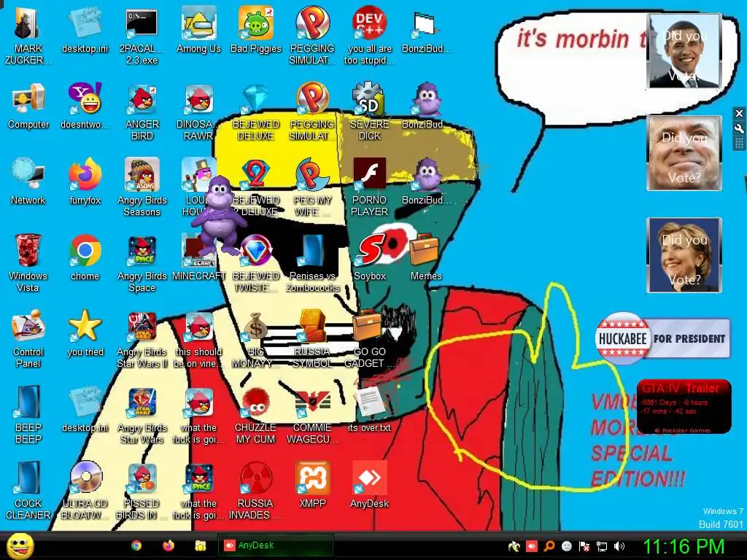Viewport: 747px width, 560px height.
Task: Open the CHUZZLE red fuzzball icon
Action: tap(256, 415)
